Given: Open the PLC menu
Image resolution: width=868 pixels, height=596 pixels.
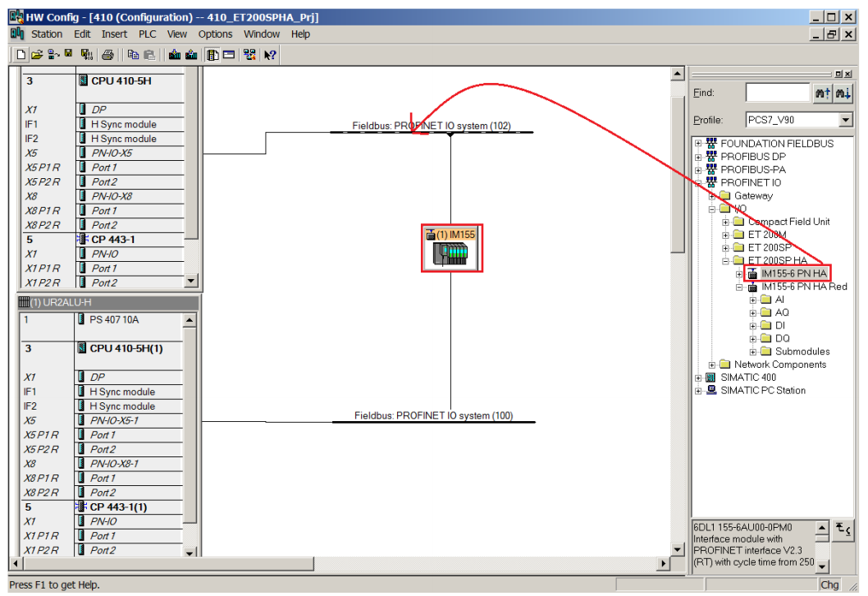Looking at the screenshot, I should tap(147, 34).
